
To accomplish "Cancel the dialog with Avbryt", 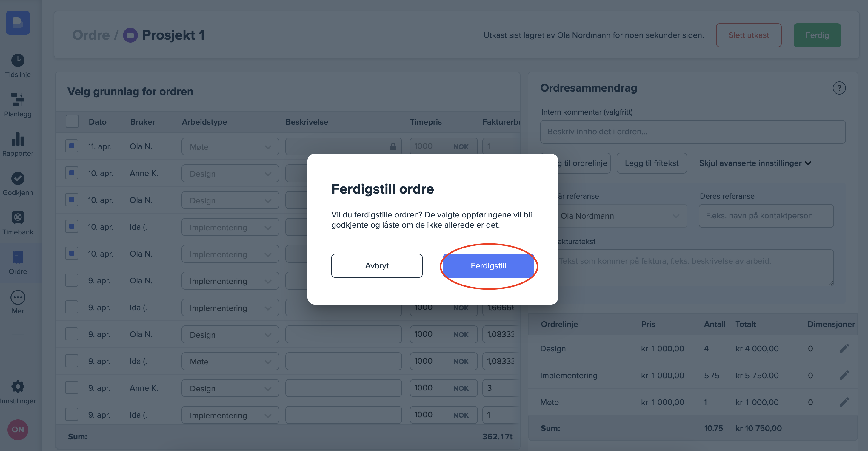I will [x=376, y=266].
